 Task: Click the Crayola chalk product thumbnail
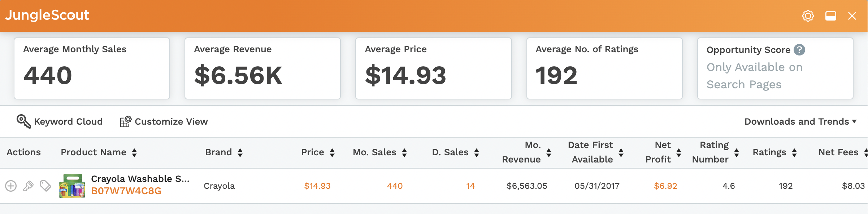72,186
